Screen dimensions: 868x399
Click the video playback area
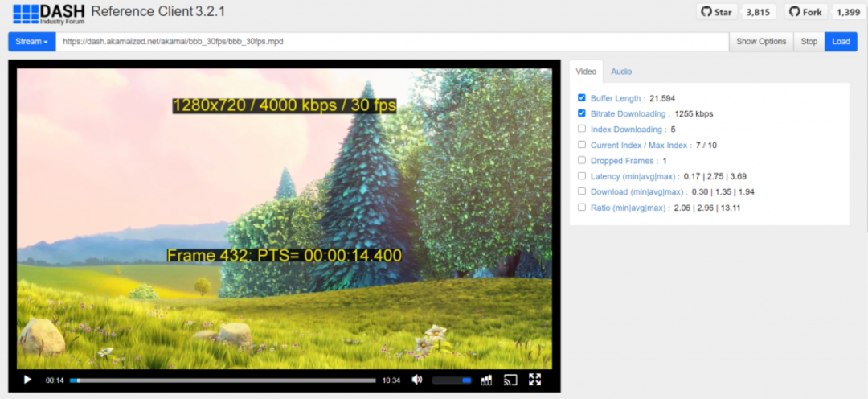284,218
